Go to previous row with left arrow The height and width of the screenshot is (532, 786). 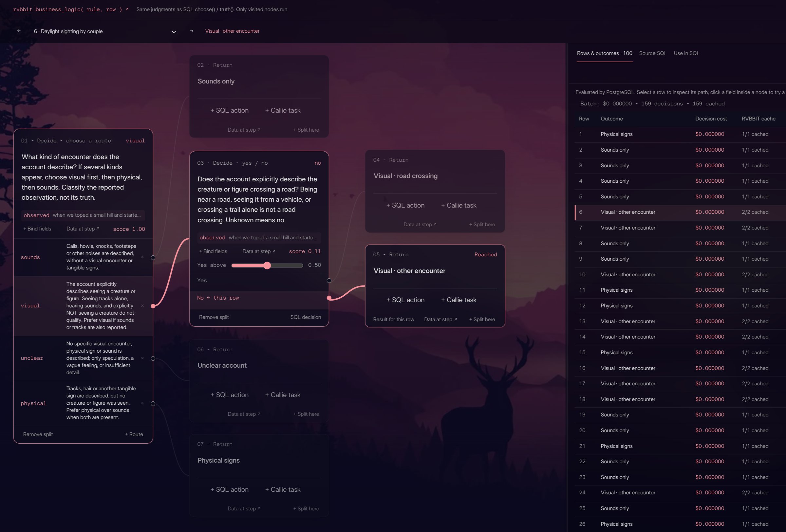(x=19, y=31)
